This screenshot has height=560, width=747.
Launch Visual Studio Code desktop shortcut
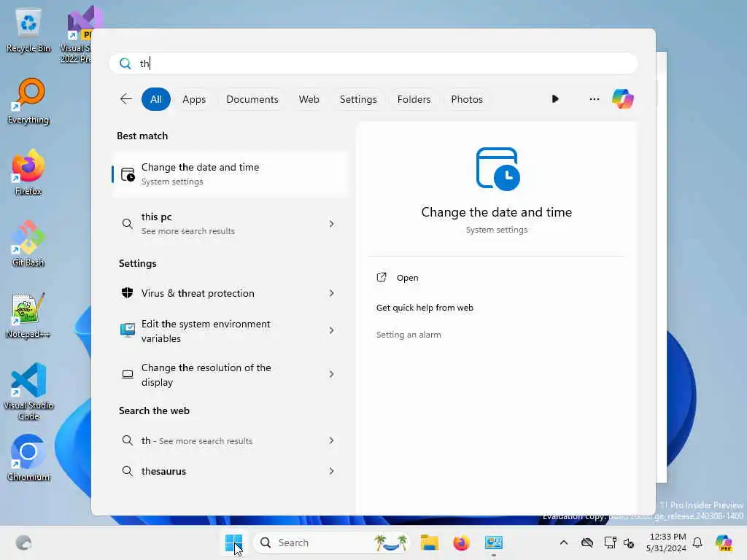[x=28, y=392]
